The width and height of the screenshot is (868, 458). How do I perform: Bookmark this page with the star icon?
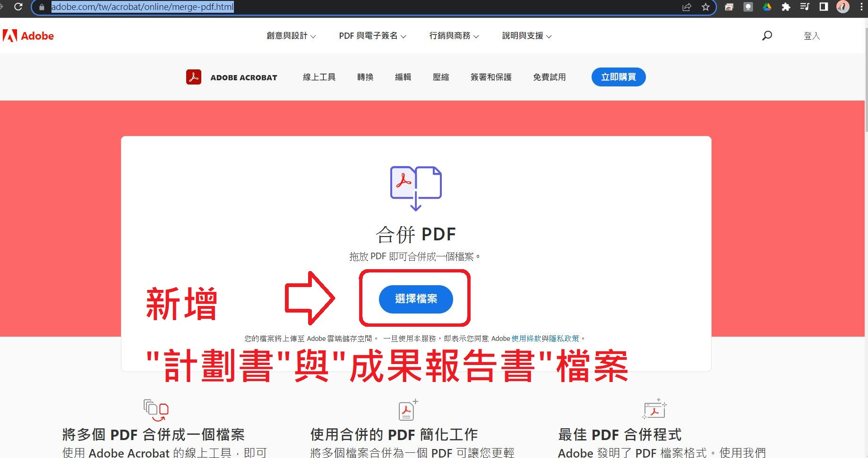[x=705, y=7]
